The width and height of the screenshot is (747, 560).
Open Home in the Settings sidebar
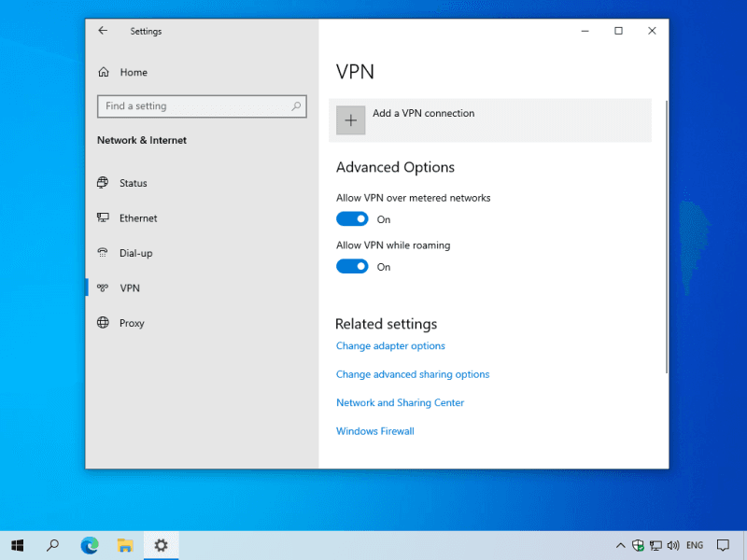point(133,73)
